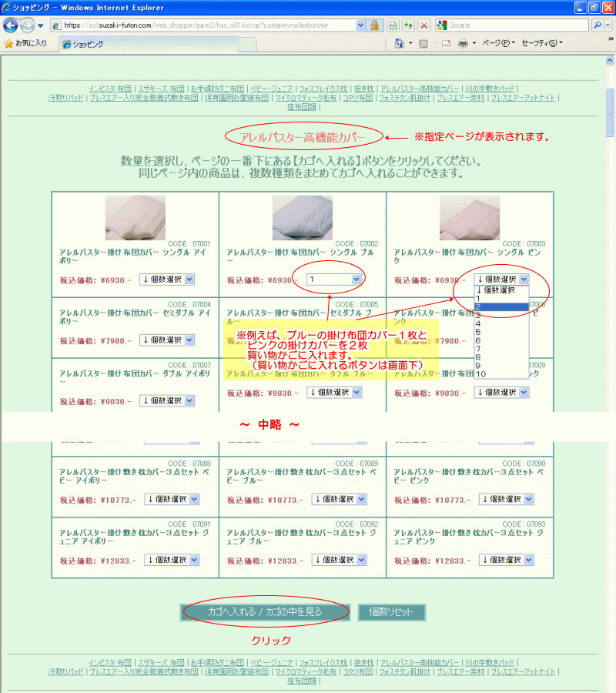
Task: Click the printer icon in command bar
Action: pos(463,43)
